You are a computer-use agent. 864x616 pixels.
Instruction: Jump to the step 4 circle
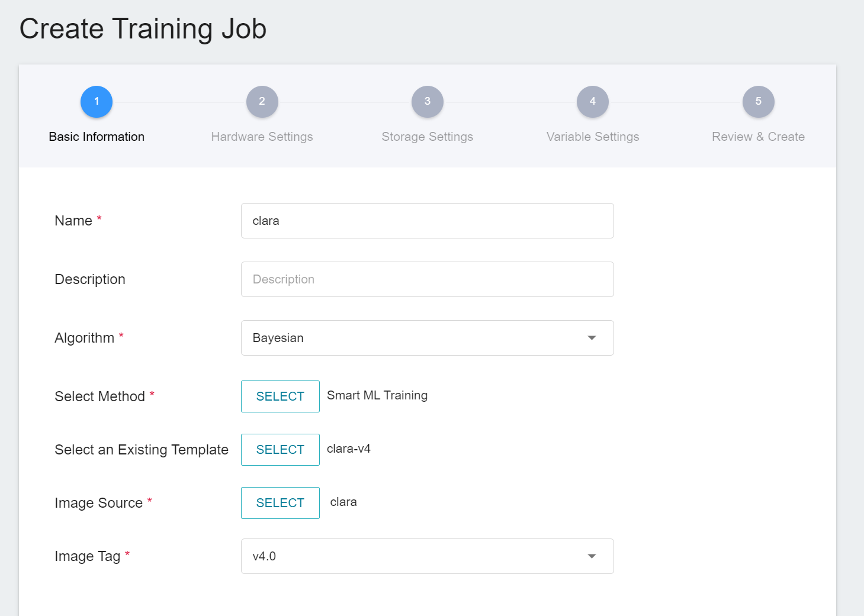(x=592, y=102)
